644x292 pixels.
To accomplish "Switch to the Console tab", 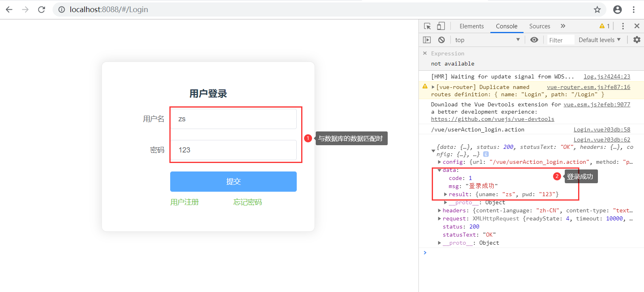I will (x=507, y=26).
